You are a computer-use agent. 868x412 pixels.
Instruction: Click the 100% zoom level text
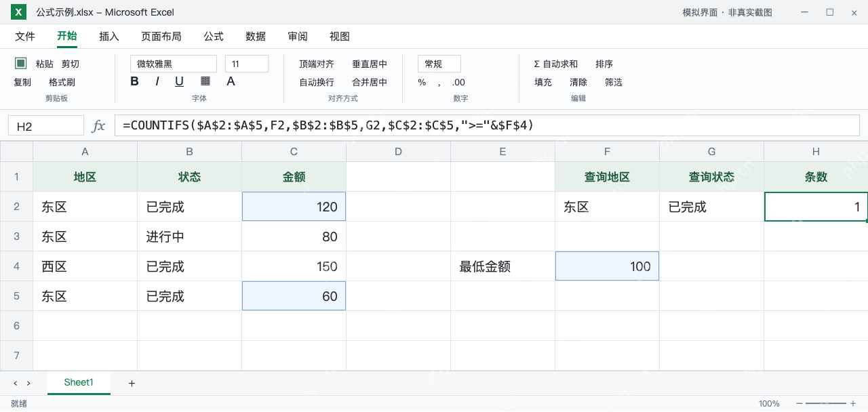[769, 404]
